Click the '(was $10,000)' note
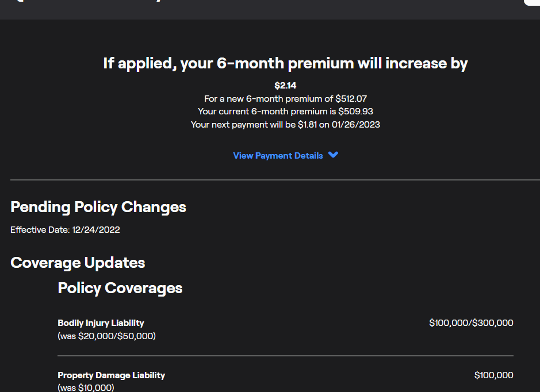This screenshot has width=540, height=392. (x=86, y=387)
